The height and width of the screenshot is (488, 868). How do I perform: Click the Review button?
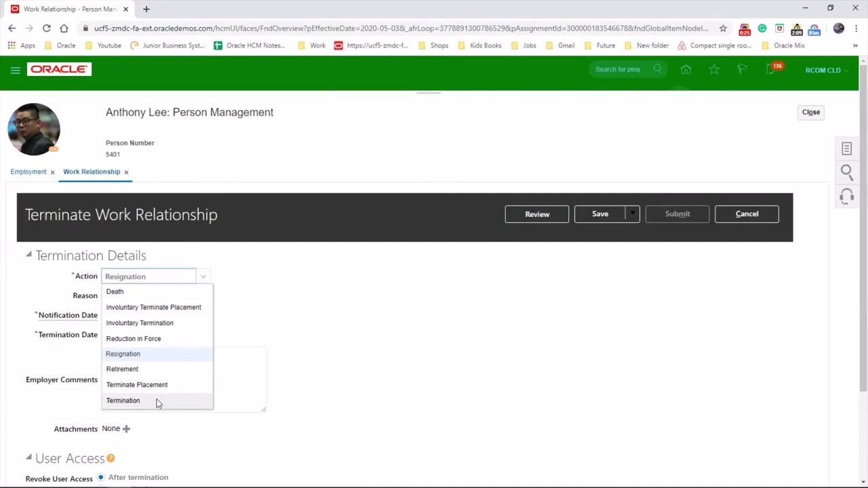tap(537, 214)
